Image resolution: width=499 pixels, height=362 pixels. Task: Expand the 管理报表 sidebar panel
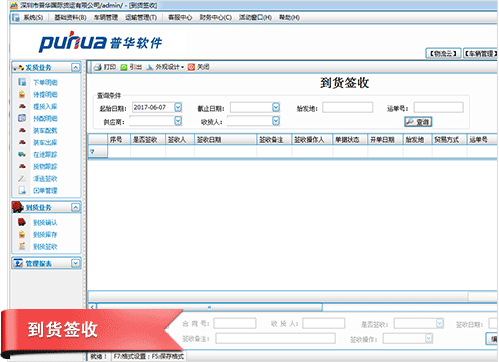(x=76, y=263)
